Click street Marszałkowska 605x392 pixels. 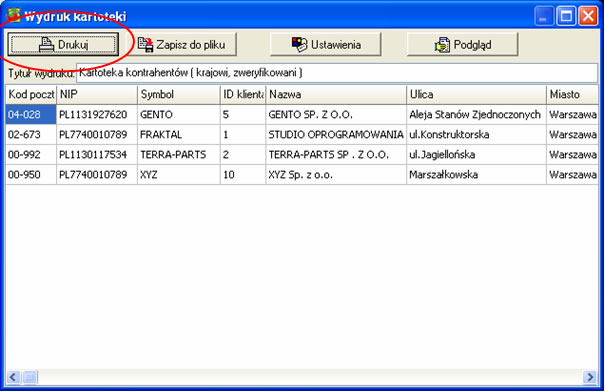477,175
